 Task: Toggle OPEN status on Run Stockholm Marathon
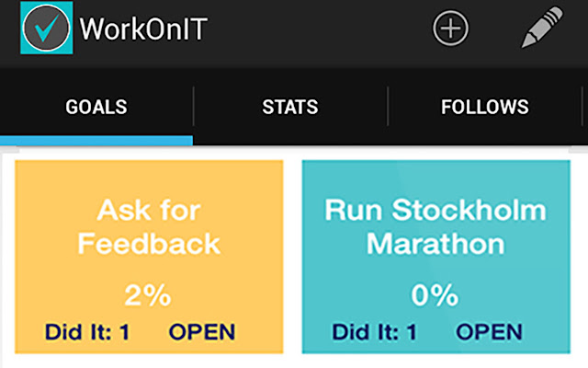pyautogui.click(x=490, y=331)
